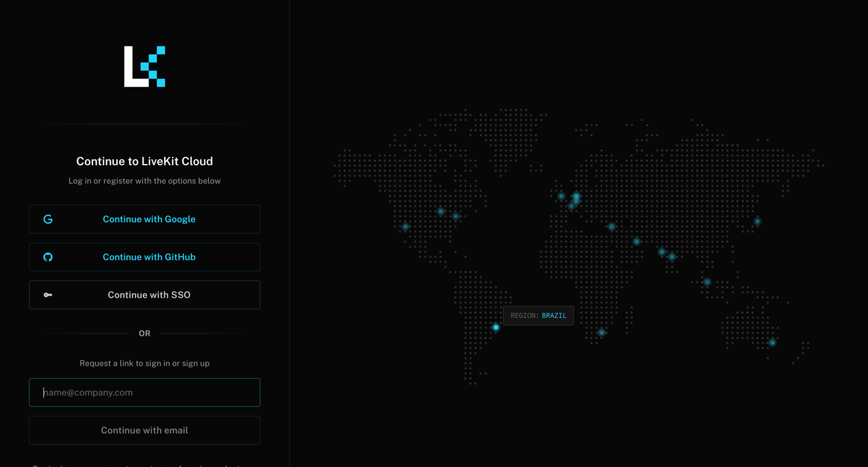Click the Google icon
This screenshot has width=868, height=467.
(x=48, y=219)
